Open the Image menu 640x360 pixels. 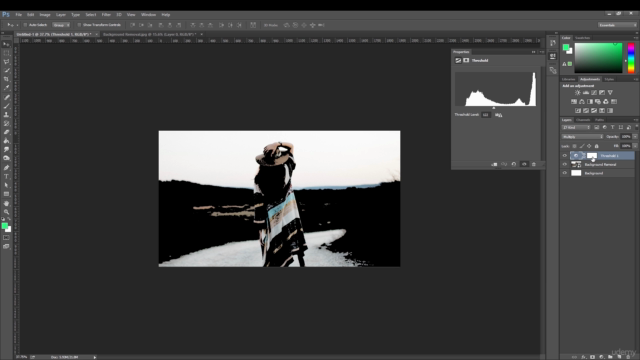pyautogui.click(x=45, y=15)
